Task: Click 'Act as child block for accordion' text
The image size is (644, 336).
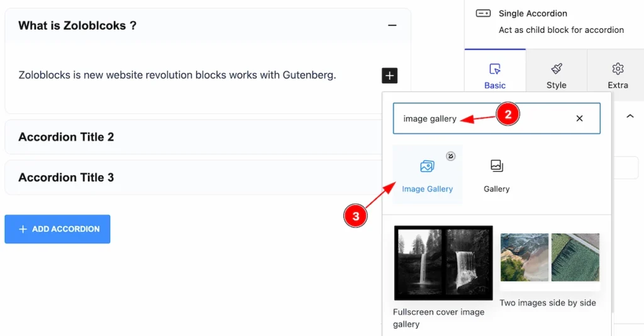Action: tap(561, 30)
